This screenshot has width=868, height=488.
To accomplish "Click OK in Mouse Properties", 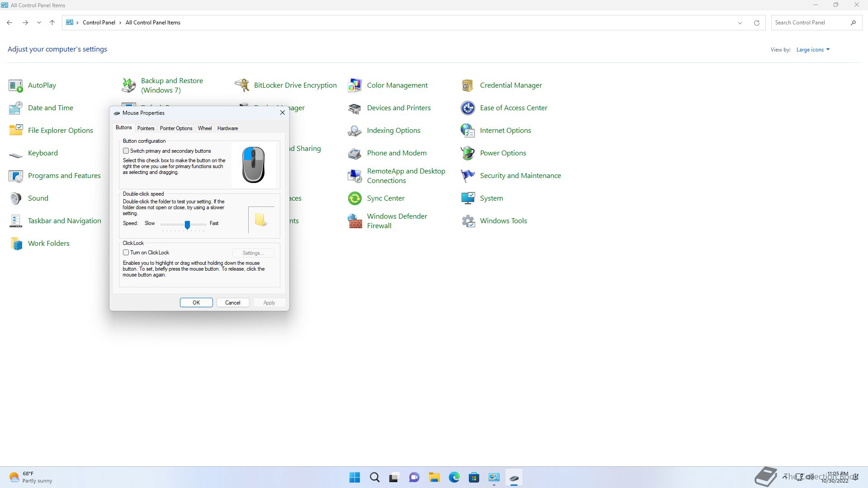I will [196, 303].
